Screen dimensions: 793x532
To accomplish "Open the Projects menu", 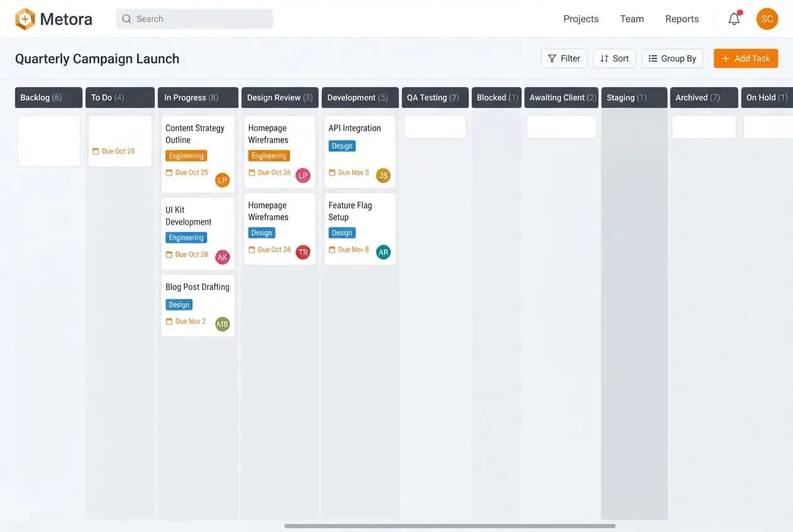I will click(581, 19).
